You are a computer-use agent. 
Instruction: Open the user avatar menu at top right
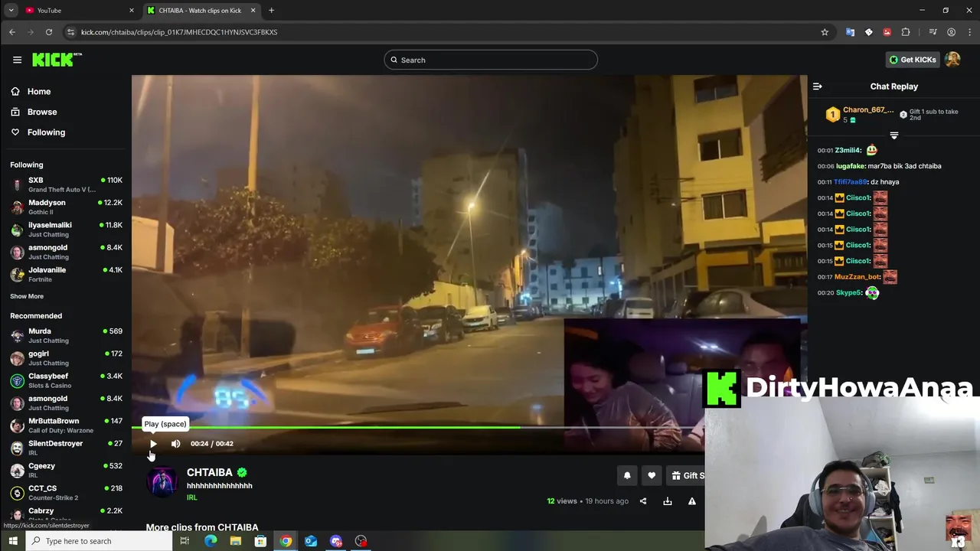[x=952, y=60]
